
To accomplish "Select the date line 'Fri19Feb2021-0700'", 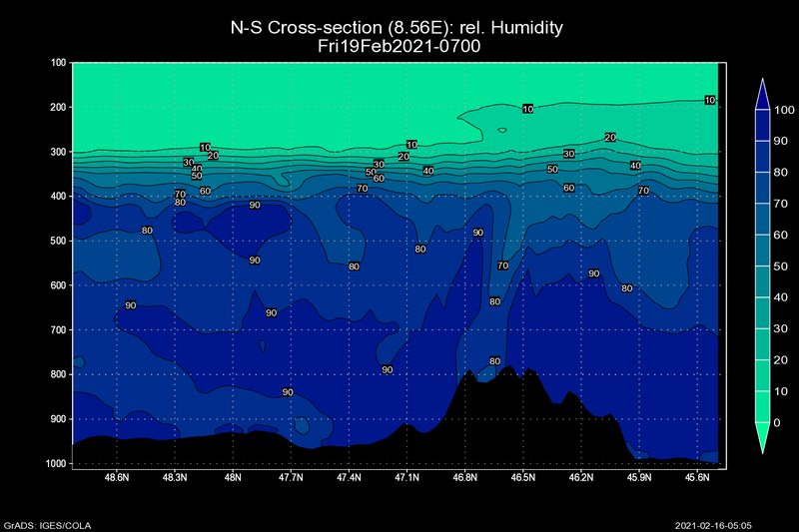I will point(399,46).
